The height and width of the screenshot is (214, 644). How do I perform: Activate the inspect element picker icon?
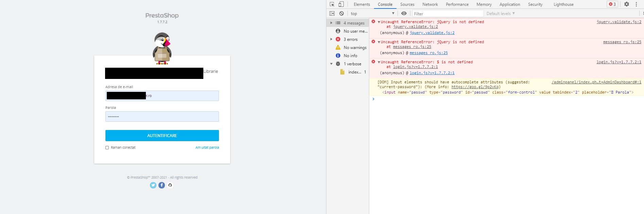332,4
